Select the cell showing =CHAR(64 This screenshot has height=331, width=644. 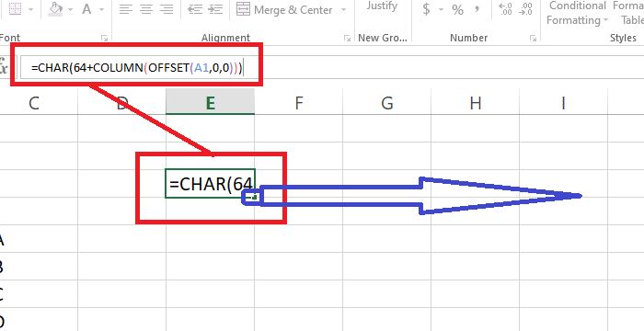[x=211, y=184]
